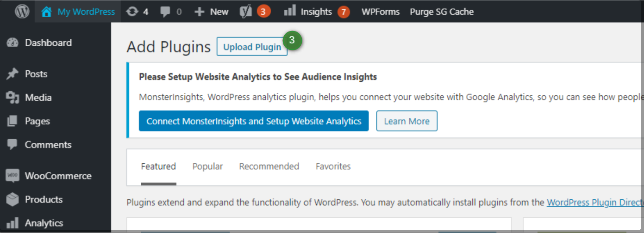
Task: Open the Favorites tab
Action: click(333, 166)
